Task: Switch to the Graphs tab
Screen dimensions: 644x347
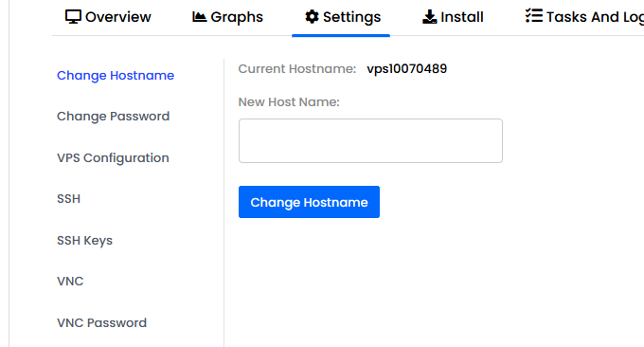Action: [x=227, y=17]
